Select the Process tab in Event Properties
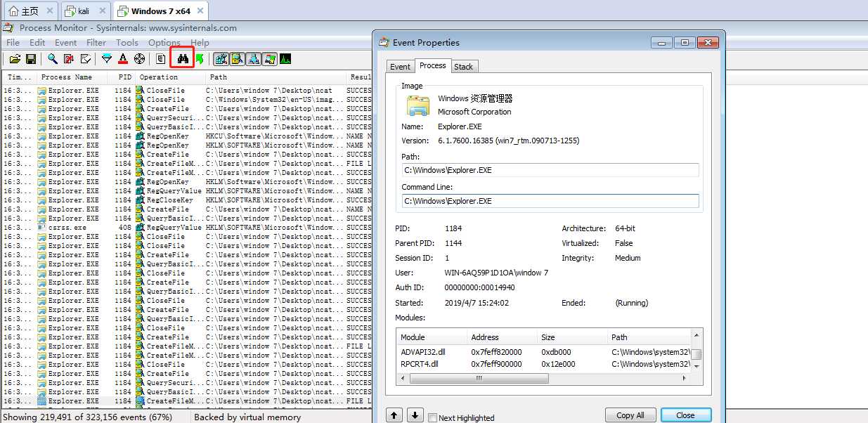The width and height of the screenshot is (868, 423). pos(432,65)
